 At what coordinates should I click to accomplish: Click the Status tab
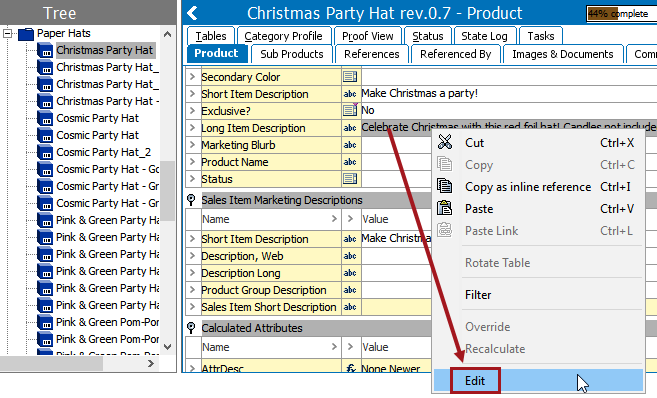(428, 36)
